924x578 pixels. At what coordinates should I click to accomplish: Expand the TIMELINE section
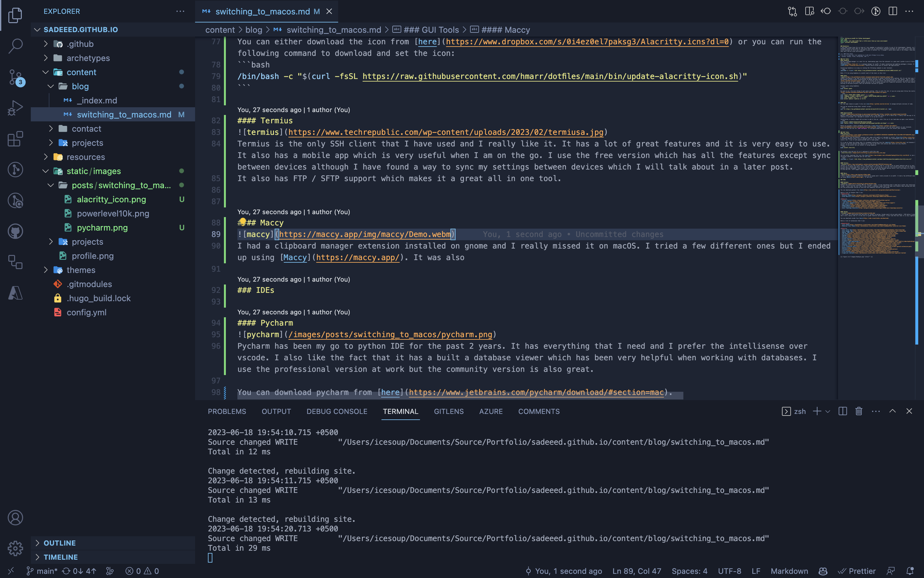point(113,557)
